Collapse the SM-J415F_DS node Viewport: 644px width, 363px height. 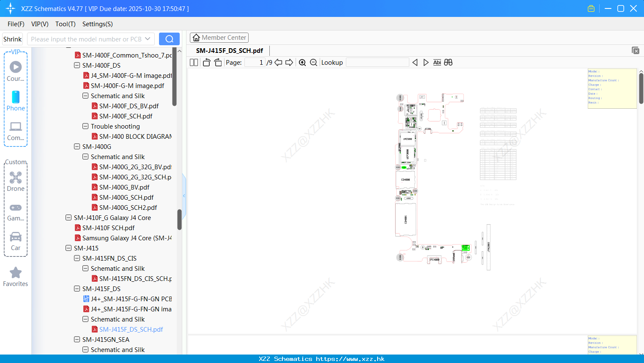pyautogui.click(x=77, y=289)
